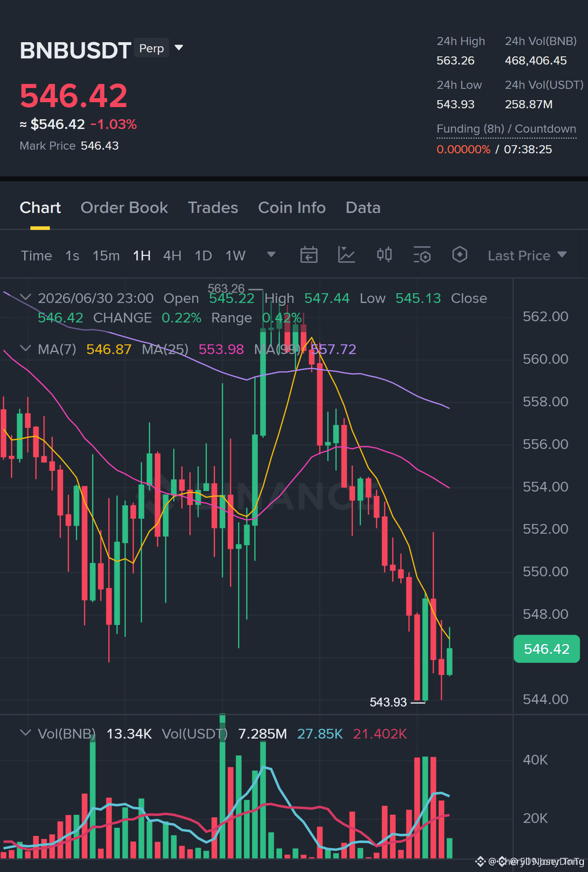Switch to the Order Book tab
This screenshot has height=872, width=588.
point(124,208)
